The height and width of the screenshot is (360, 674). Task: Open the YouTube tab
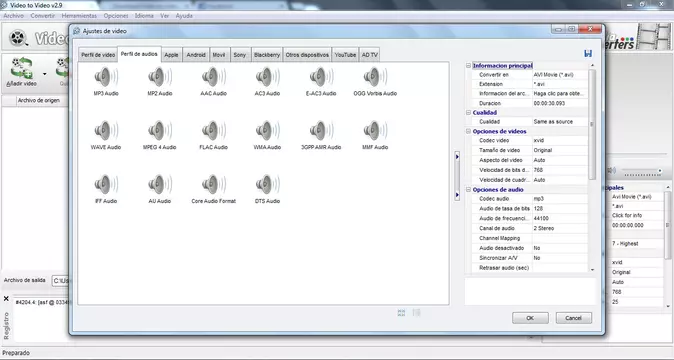[x=345, y=55]
